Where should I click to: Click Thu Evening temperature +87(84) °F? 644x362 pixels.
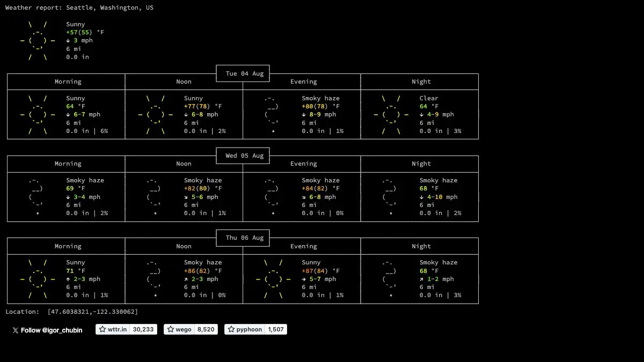321,270
